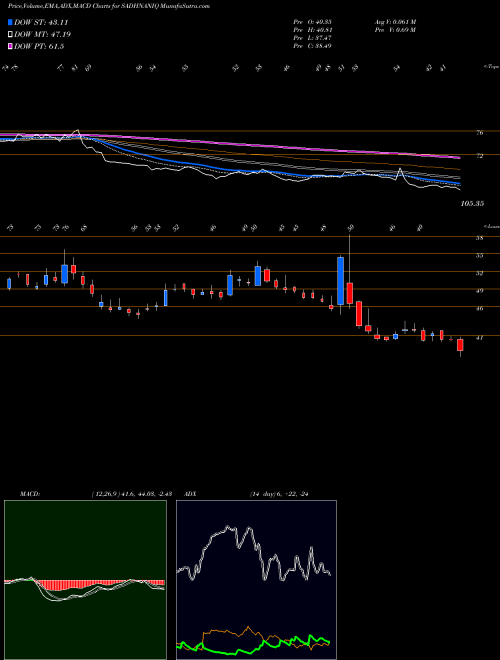Click the green MACD histogram panel
This screenshot has width=500, height=660.
[x=85, y=580]
